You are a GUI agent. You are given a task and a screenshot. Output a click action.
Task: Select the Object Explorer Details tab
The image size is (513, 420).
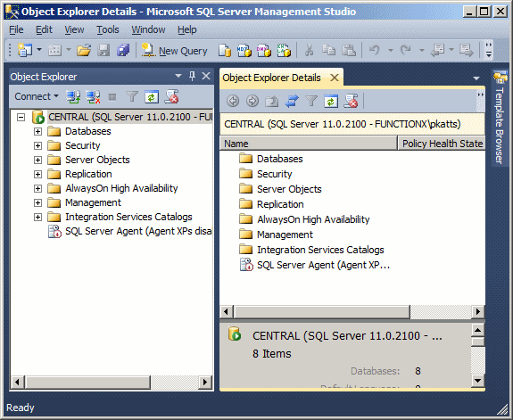tap(271, 78)
